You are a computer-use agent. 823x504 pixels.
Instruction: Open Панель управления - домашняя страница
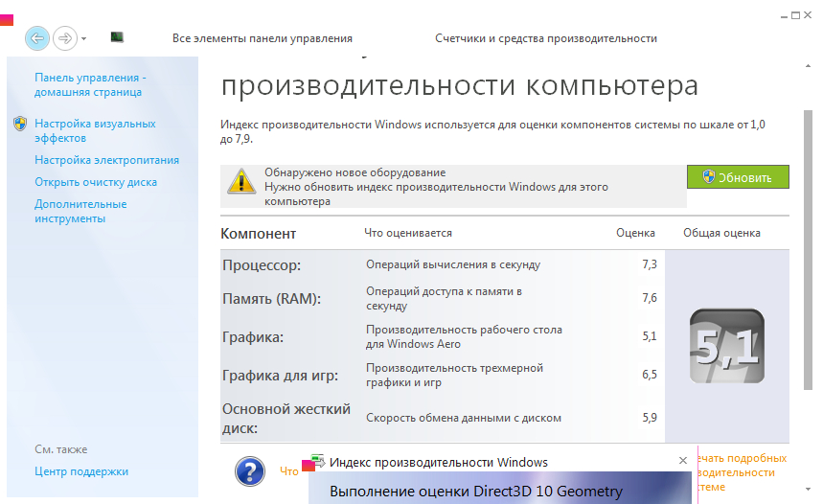[88, 84]
